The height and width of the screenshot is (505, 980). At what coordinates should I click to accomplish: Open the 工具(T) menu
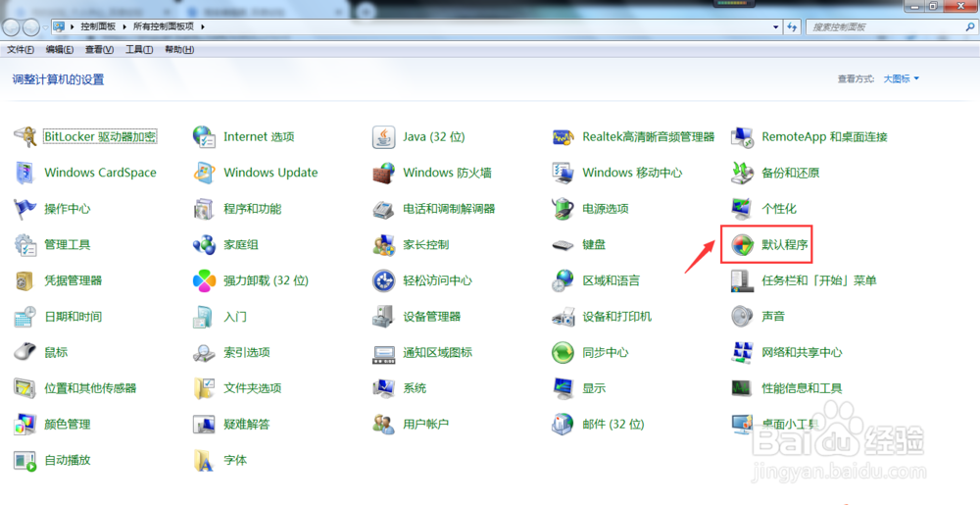click(x=139, y=49)
